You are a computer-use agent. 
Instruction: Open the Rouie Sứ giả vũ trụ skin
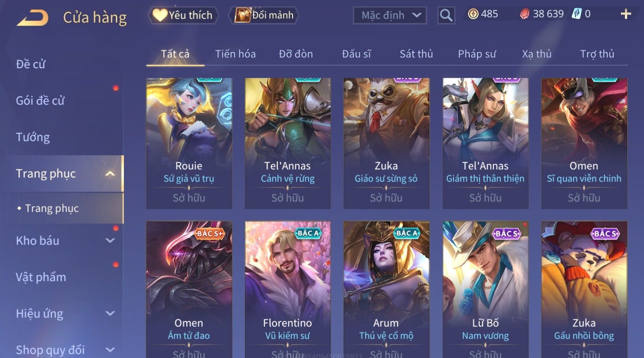click(189, 143)
